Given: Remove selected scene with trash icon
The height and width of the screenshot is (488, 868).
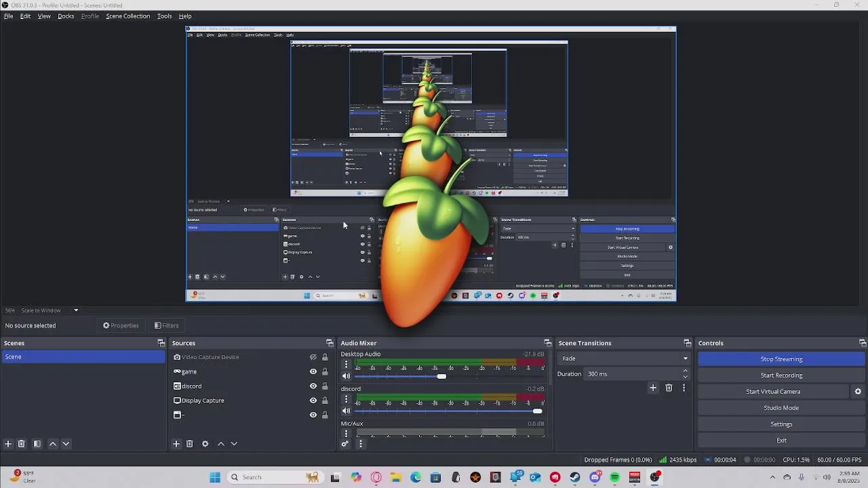Looking at the screenshot, I should (22, 444).
